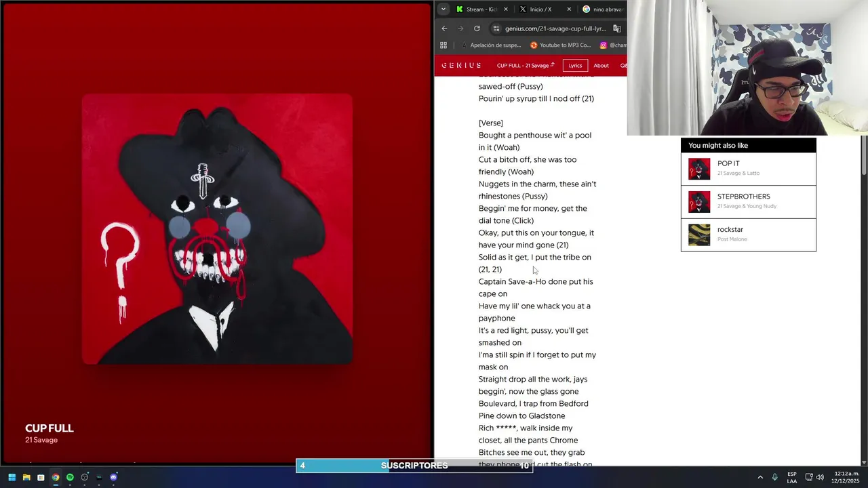
Task: Click POP IT album thumbnail
Action: tap(699, 169)
